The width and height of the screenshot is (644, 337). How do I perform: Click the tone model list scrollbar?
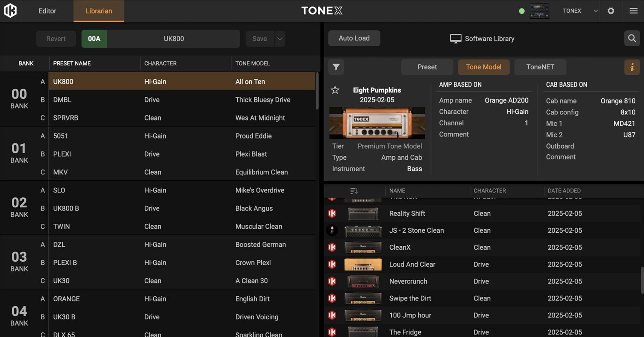tap(642, 281)
